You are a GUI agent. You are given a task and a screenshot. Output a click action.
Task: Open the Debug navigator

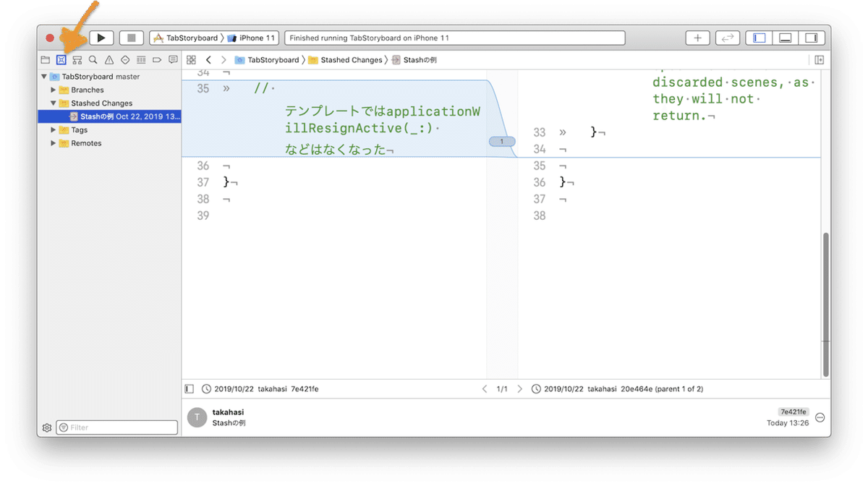point(141,60)
